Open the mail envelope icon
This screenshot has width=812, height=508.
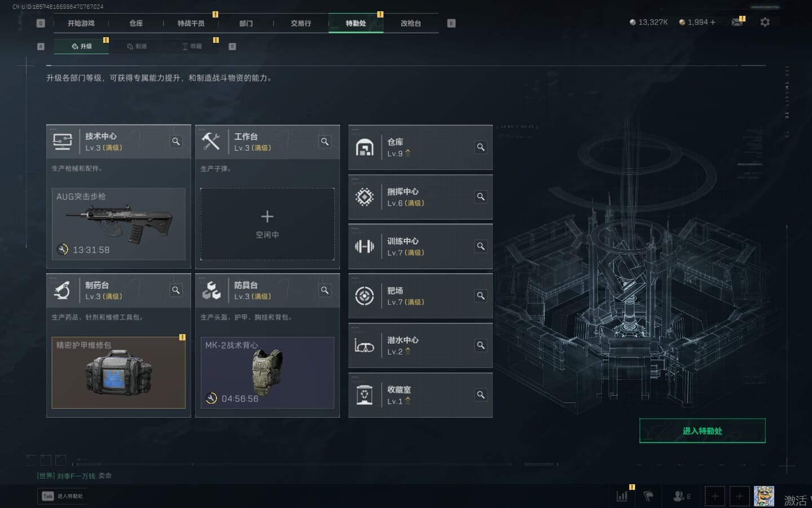tap(737, 22)
